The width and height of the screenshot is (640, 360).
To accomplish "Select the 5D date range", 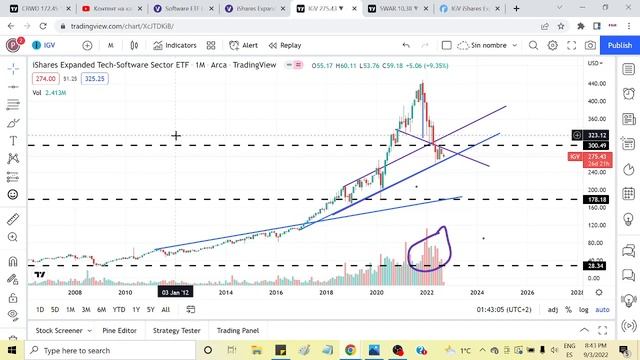I will click(55, 310).
